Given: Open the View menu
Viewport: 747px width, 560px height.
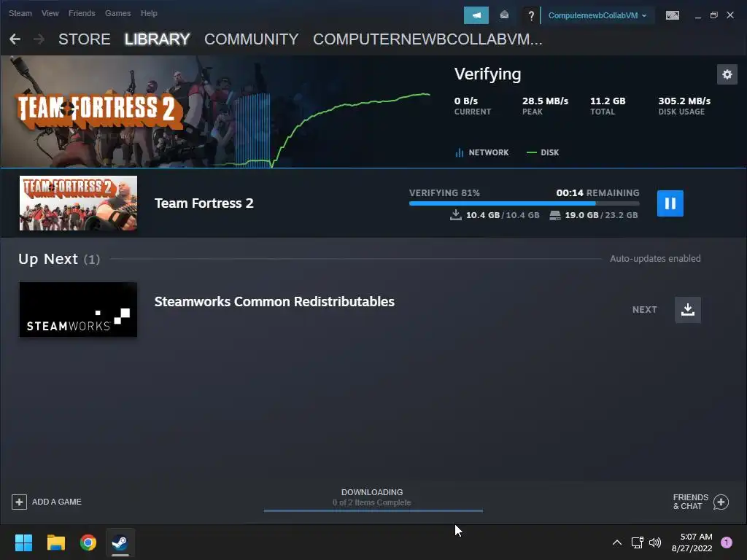Looking at the screenshot, I should tap(50, 13).
